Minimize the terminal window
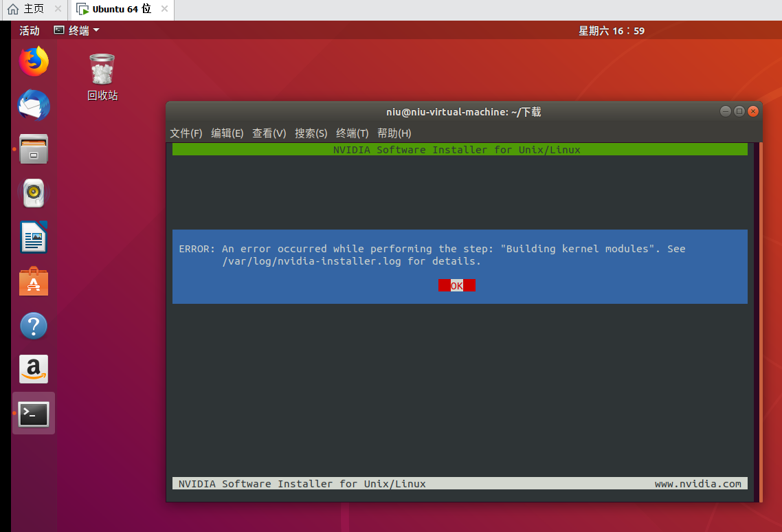This screenshot has height=532, width=782. 726,111
